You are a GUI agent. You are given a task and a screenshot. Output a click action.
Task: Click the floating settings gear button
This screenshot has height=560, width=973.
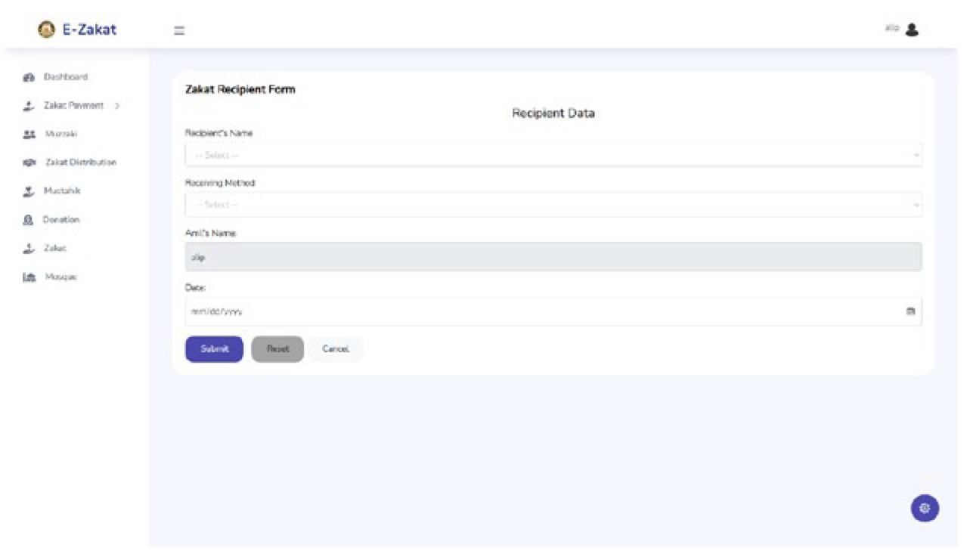click(x=924, y=508)
